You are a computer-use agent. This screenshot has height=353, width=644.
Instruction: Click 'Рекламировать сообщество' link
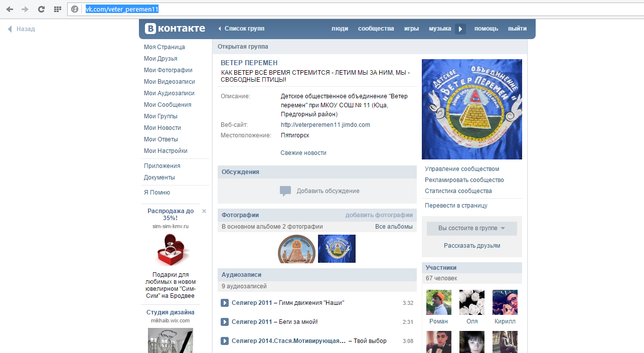point(464,180)
